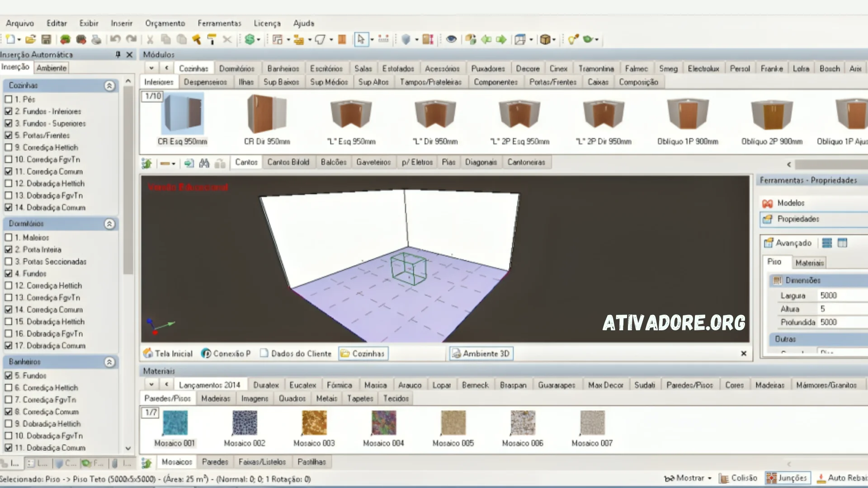
Task: Click the green left arrow icon
Action: 486,40
